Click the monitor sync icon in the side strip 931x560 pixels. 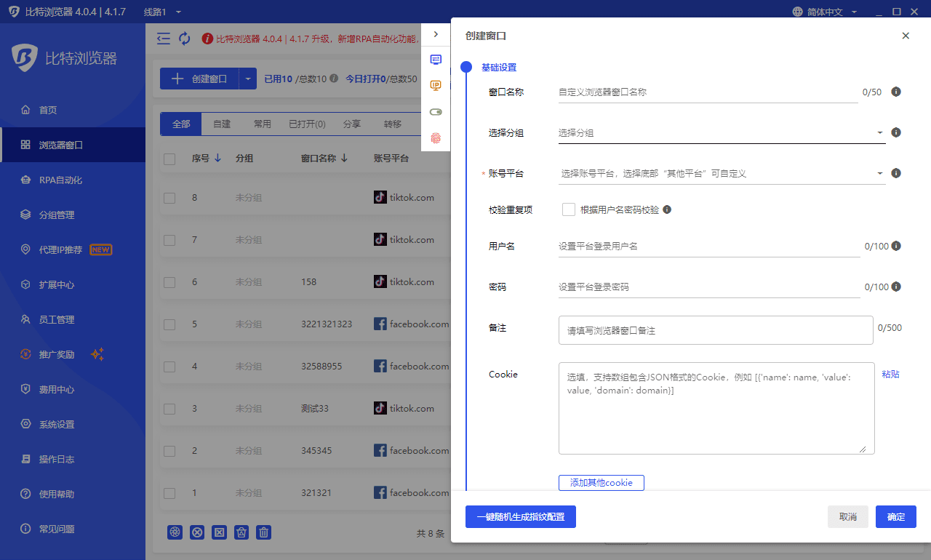click(436, 60)
